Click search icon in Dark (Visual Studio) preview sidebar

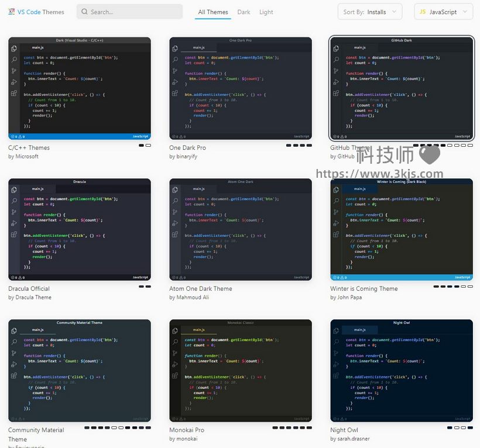14,60
